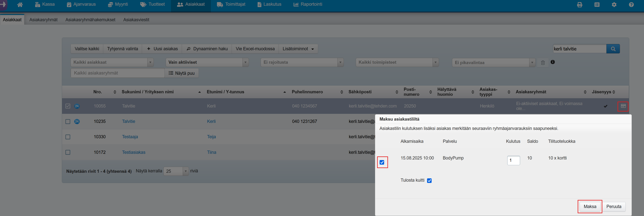The height and width of the screenshot is (216, 644).
Task: Switch to the Asiakasryhmät tab
Action: coord(43,20)
